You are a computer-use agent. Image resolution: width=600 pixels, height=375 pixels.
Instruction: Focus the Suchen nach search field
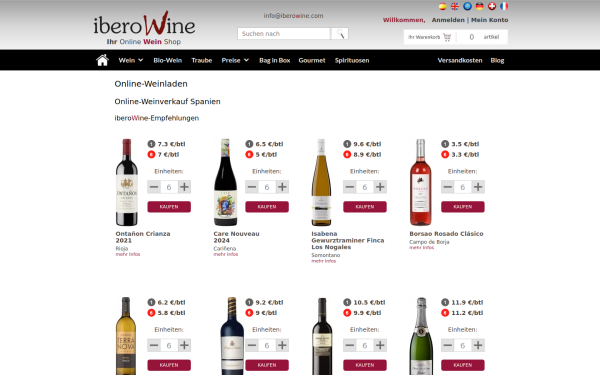point(284,34)
